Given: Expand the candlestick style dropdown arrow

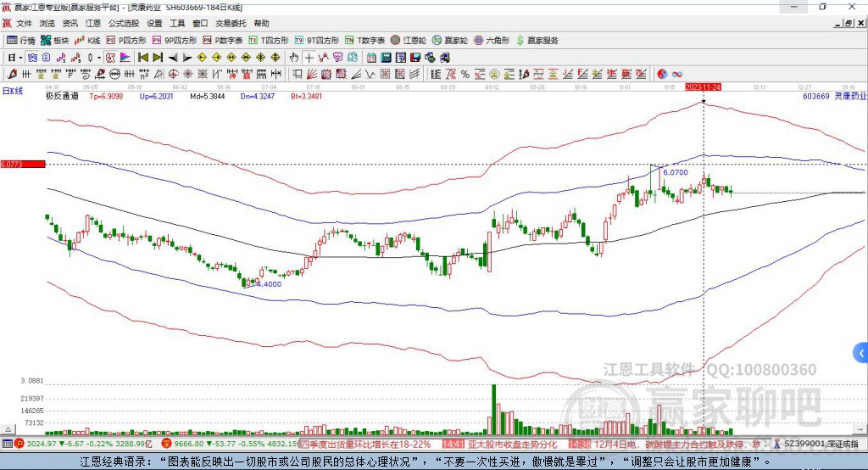Looking at the screenshot, I should click(x=99, y=58).
